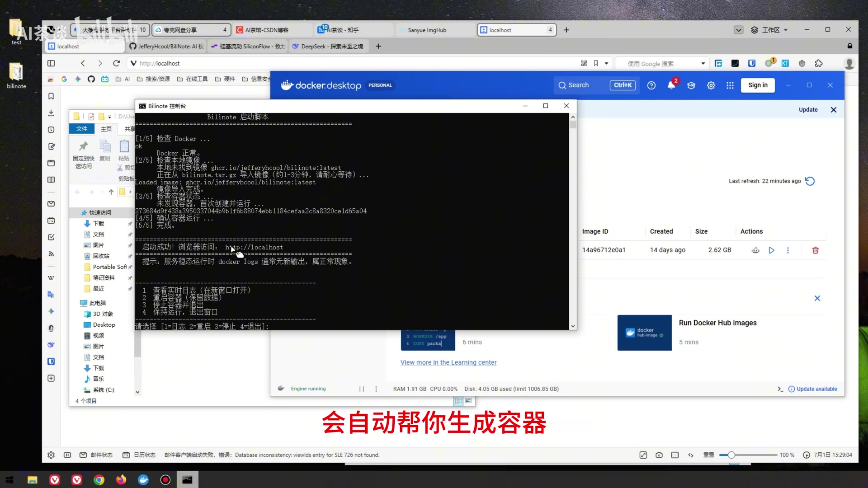Click the Docker Sign in button
This screenshot has width=868, height=488.
758,85
